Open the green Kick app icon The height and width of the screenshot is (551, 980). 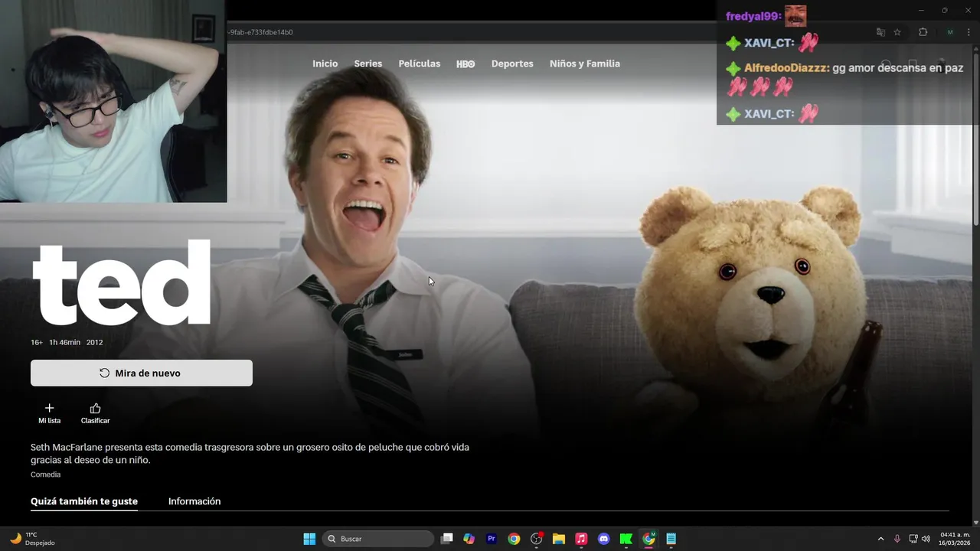click(626, 539)
